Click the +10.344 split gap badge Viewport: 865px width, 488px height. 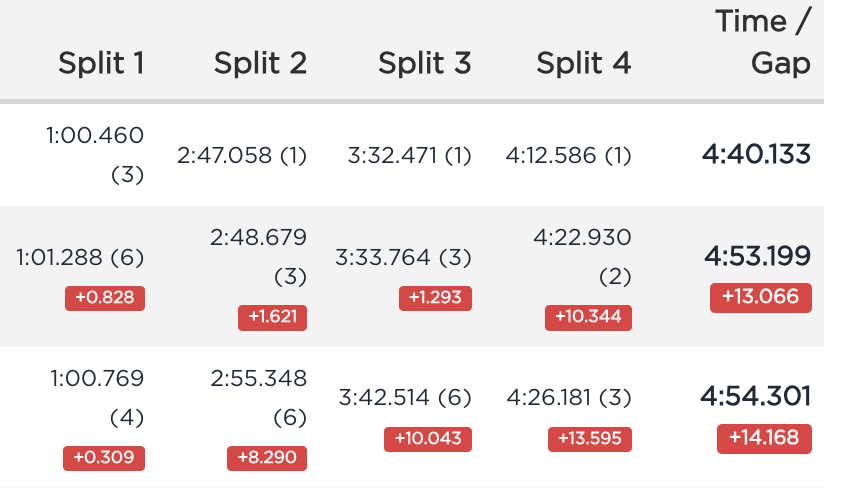coord(588,318)
